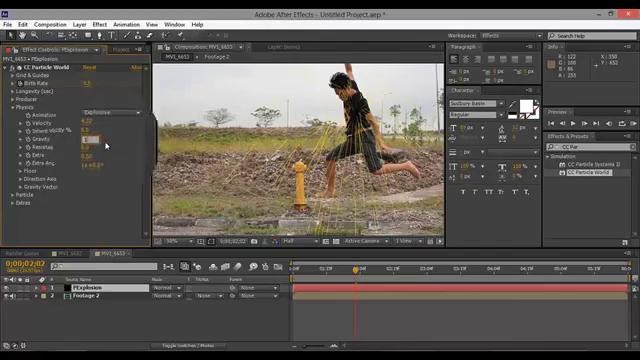Click the Frame Blending timeline icon
640x360 pixels.
(x=225, y=267)
